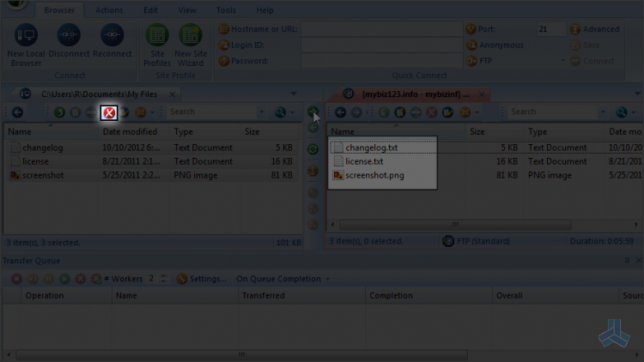Click the remote pane horizontal scrollbar
644x362 pixels.
(455, 225)
